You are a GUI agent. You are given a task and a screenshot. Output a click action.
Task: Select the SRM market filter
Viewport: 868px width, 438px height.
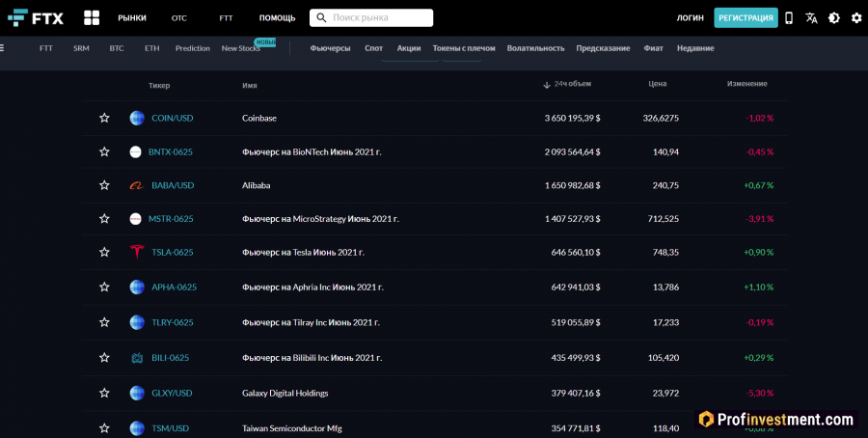(81, 48)
